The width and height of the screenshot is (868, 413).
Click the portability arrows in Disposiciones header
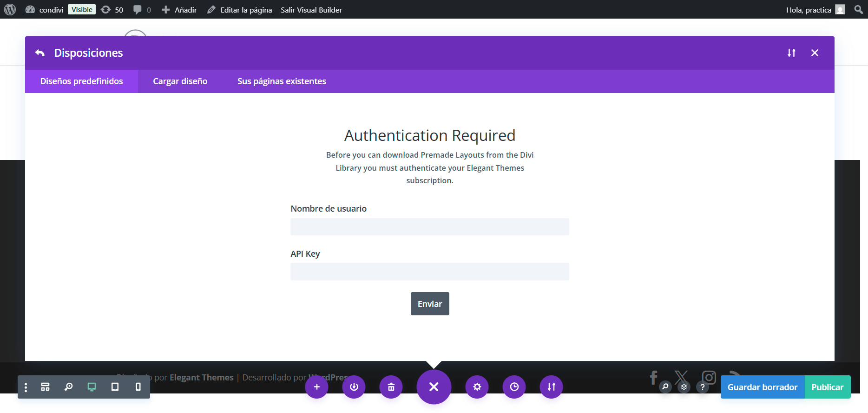pos(791,53)
